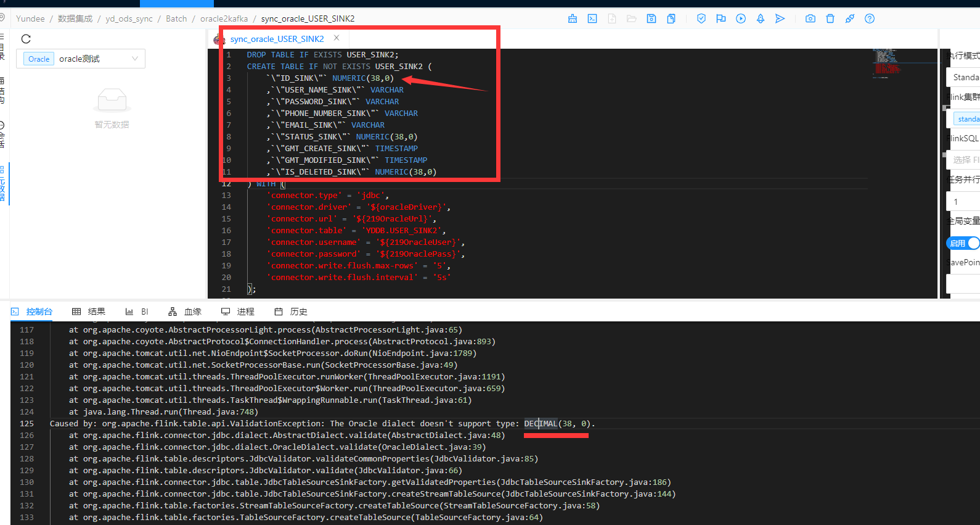Open the oracle测试 datasource dropdown

[81, 59]
